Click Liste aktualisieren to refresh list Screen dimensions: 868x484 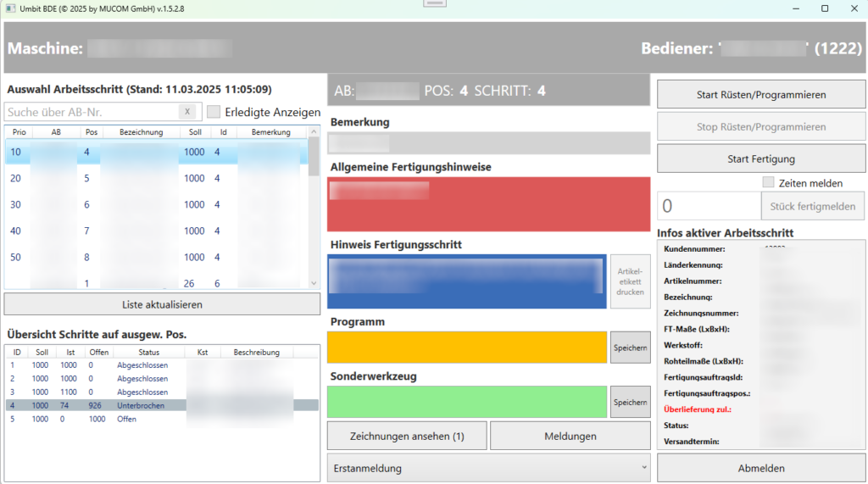click(162, 304)
